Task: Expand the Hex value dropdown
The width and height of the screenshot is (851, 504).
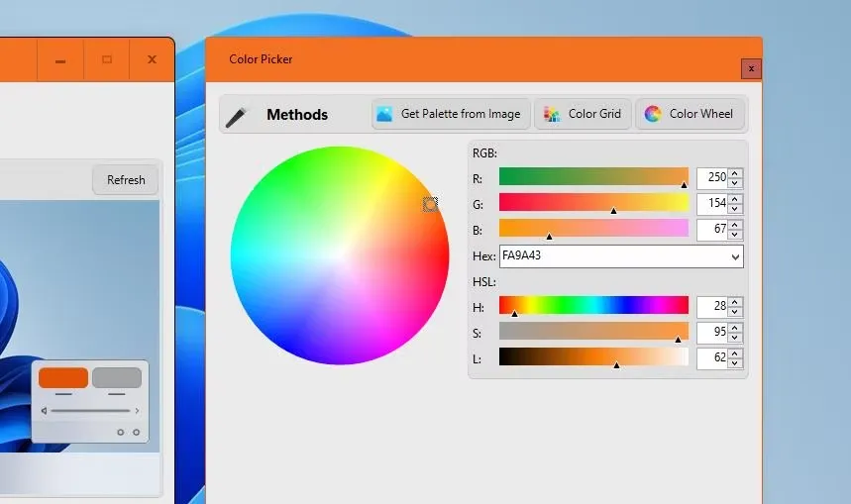Action: pos(735,256)
